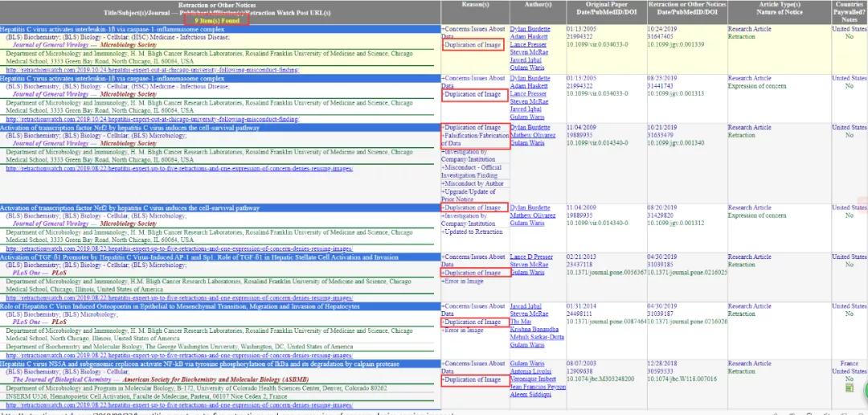Image resolution: width=868 pixels, height=415 pixels.
Task: Open Retraction Watch URL under the NS5A replicon paper
Action: [x=179, y=407]
